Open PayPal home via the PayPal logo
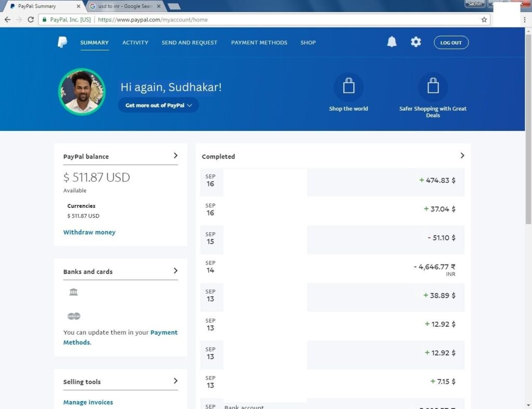The height and width of the screenshot is (409, 532). pyautogui.click(x=62, y=42)
